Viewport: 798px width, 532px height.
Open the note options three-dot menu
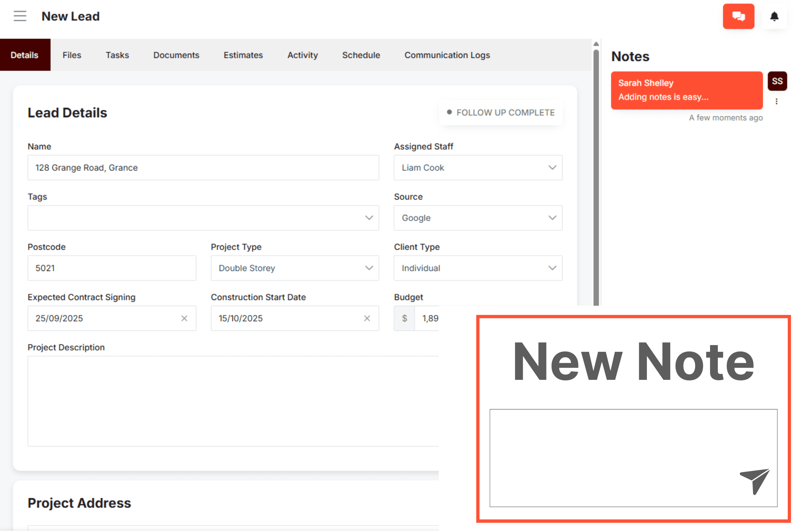(776, 101)
